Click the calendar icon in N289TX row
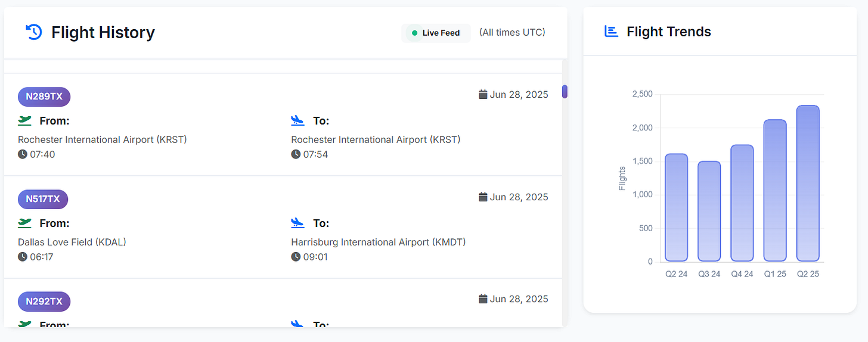 [483, 94]
